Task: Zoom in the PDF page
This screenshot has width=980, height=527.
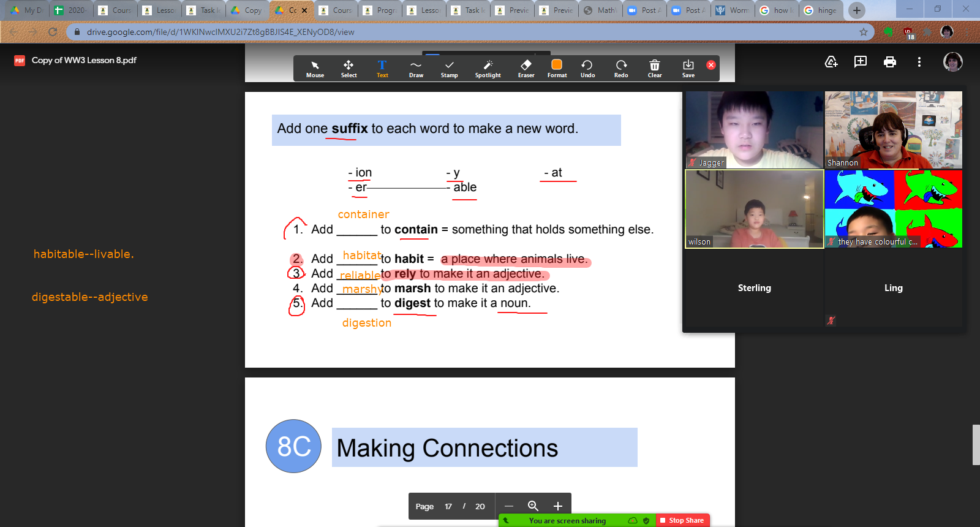Action: pyautogui.click(x=557, y=506)
